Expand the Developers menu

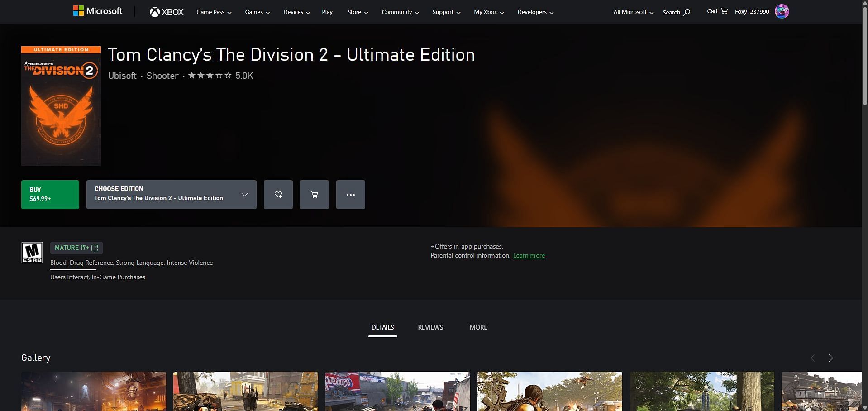536,12
